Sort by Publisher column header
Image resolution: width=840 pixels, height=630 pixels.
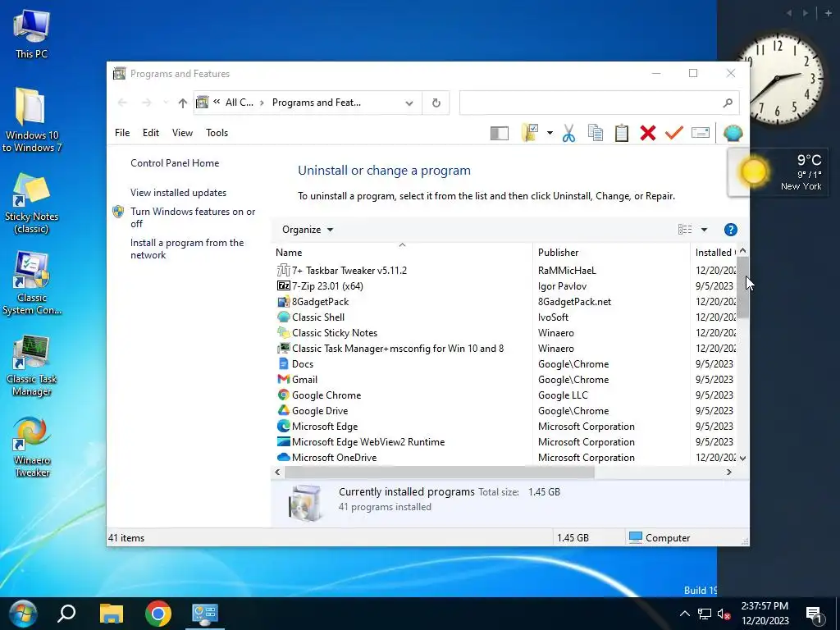click(x=611, y=253)
